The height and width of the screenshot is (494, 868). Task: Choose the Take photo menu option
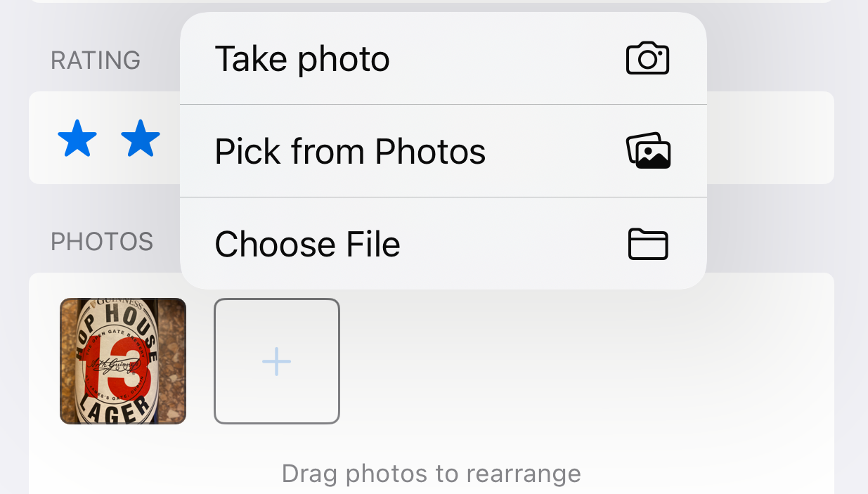[x=302, y=59]
